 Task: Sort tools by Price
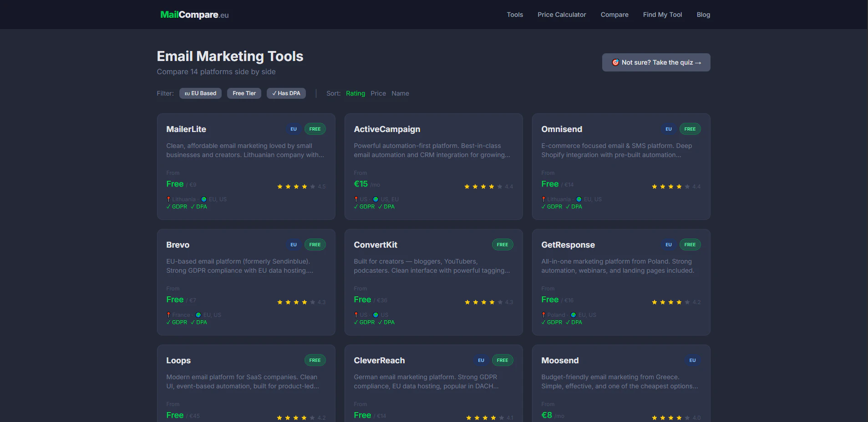[378, 93]
